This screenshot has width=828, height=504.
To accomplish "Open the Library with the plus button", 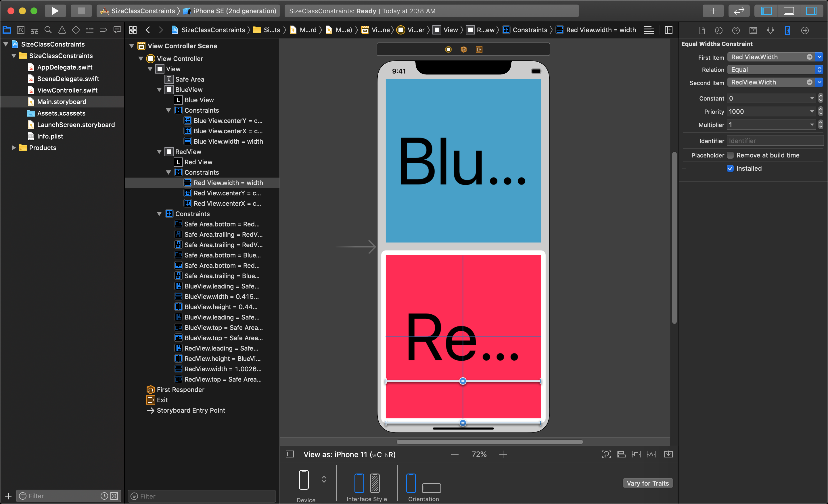I will click(x=713, y=11).
